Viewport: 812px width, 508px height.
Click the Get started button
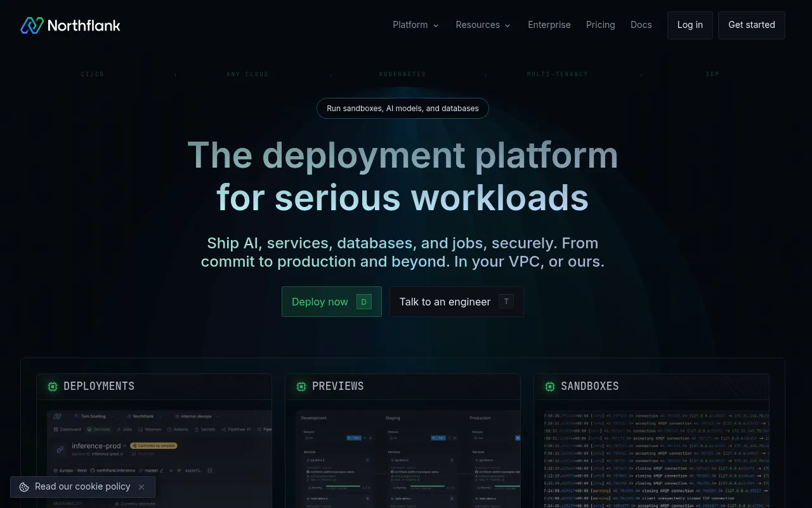coord(752,25)
